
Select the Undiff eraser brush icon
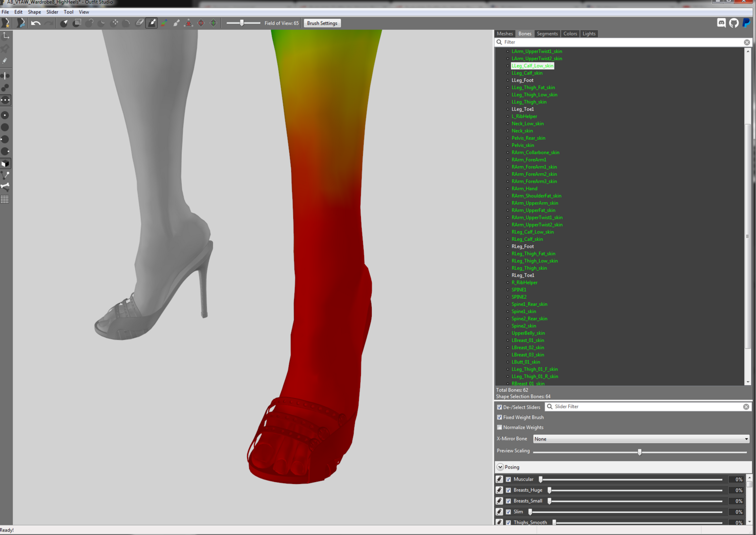click(x=140, y=23)
